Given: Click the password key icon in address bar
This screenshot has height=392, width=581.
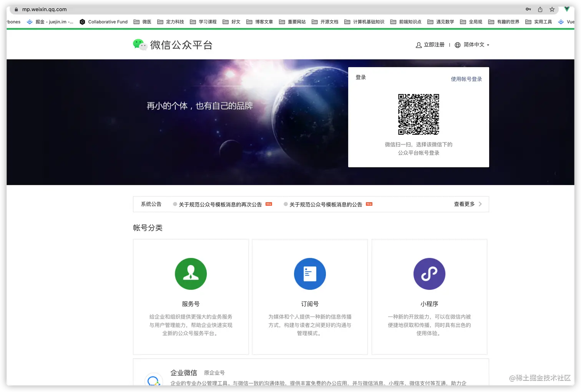Looking at the screenshot, I should 528,9.
